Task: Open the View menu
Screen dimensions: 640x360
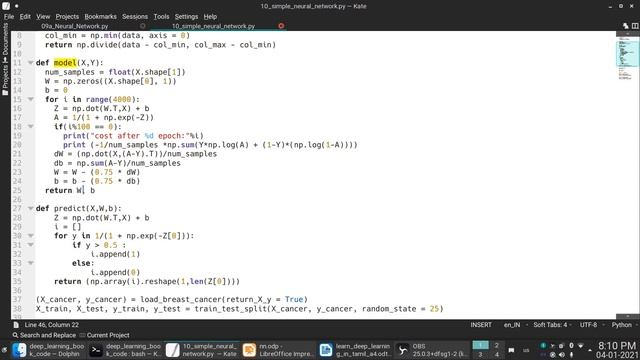Action: tap(43, 17)
